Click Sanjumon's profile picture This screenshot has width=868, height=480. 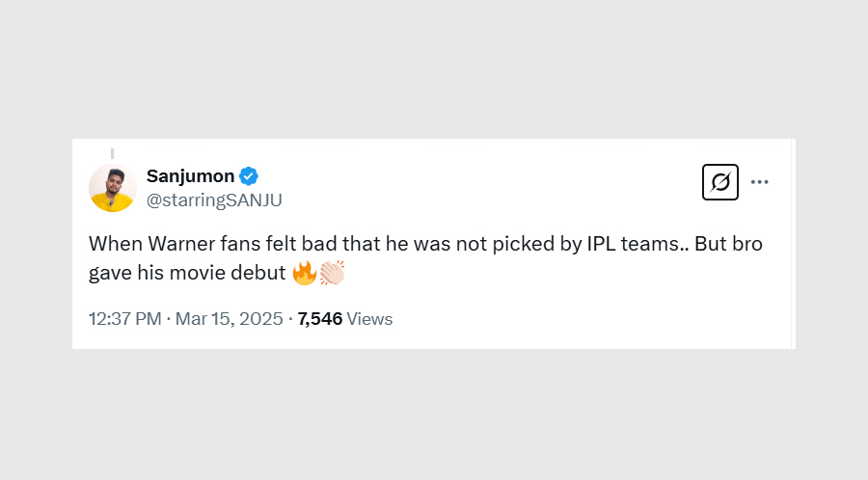113,188
